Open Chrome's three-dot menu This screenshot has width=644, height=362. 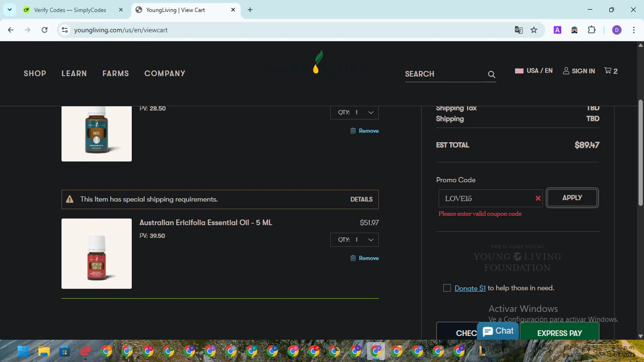point(634,30)
